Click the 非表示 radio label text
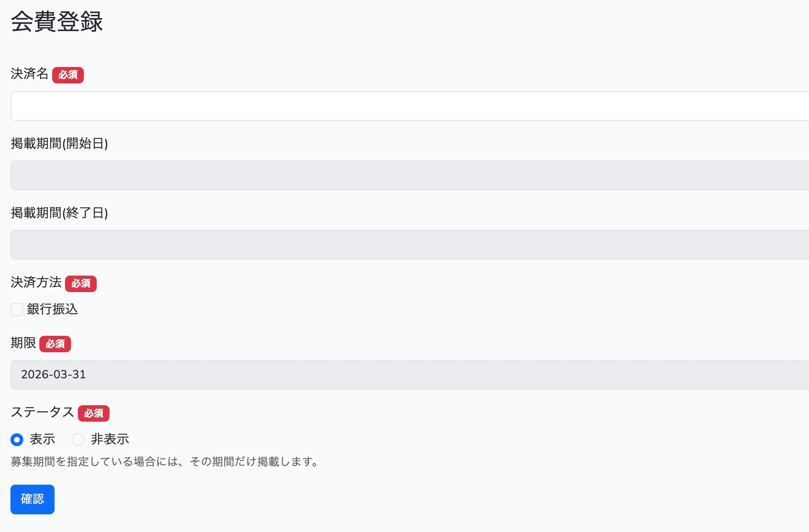 pos(110,439)
